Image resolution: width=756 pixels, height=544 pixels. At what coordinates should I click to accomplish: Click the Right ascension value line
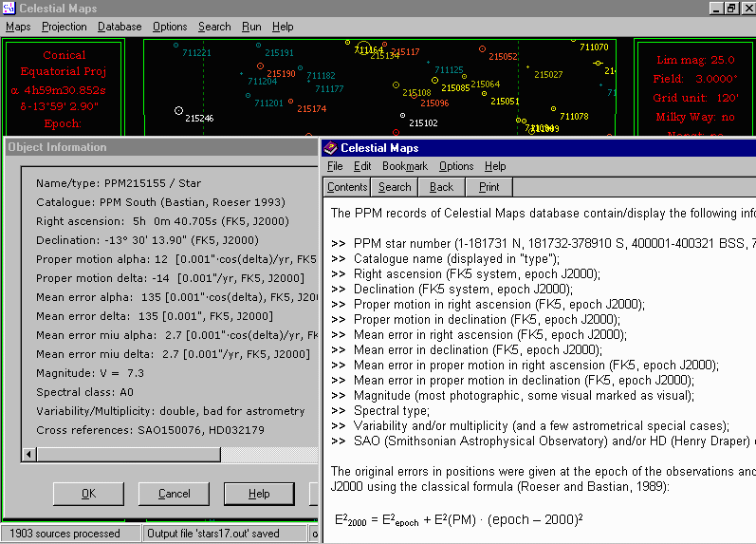coord(162,221)
